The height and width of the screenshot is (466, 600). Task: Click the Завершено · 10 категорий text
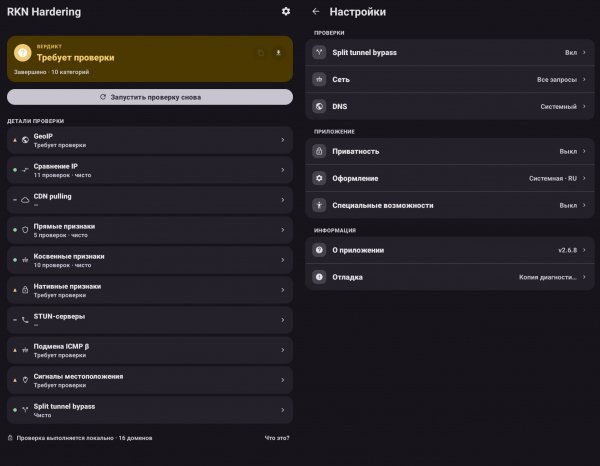point(51,72)
